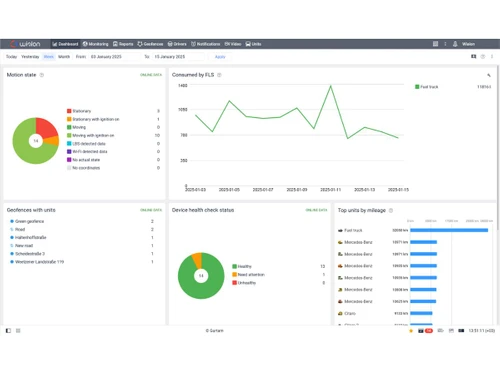The height and width of the screenshot is (375, 500).
Task: Open the three-dot menu at the right of the date toolbar
Action: 492,57
